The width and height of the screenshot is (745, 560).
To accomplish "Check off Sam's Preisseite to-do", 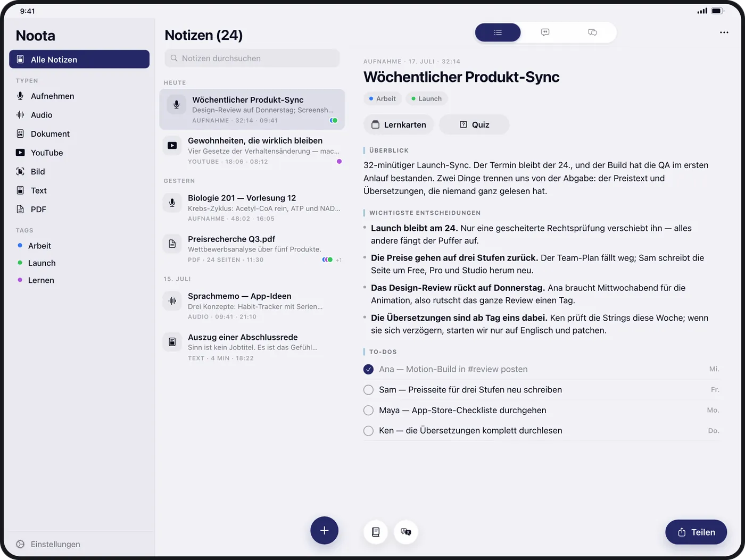I will [368, 390].
